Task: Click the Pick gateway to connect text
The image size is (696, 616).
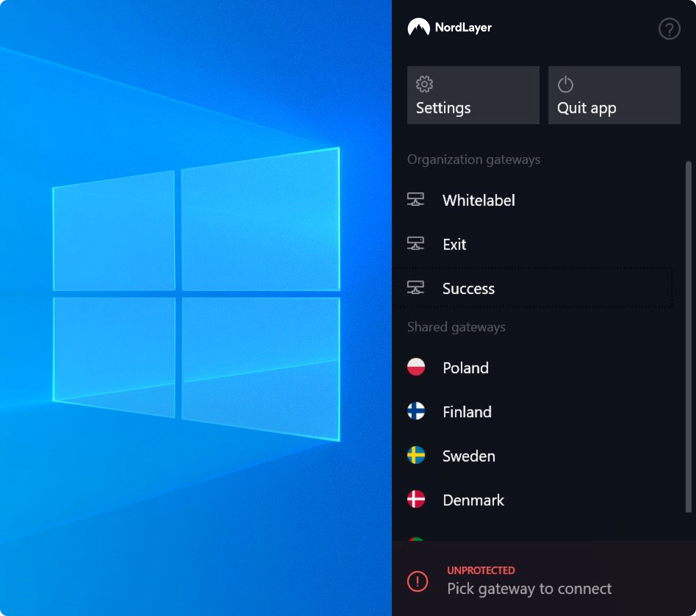Action: tap(529, 589)
